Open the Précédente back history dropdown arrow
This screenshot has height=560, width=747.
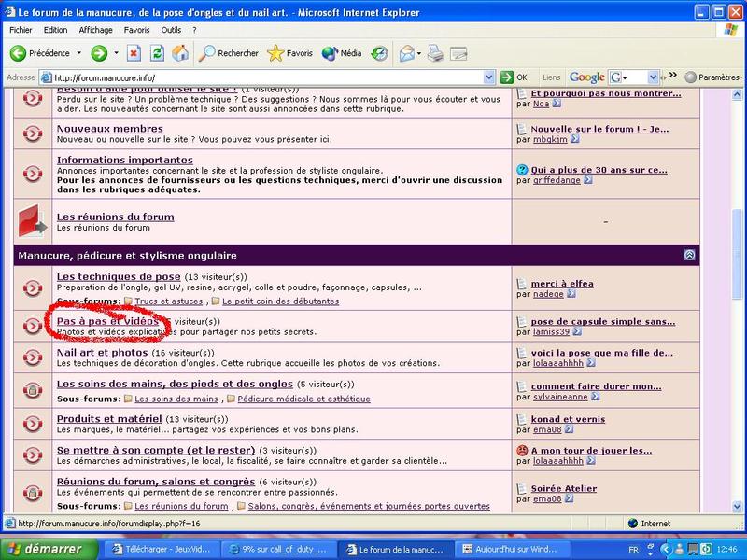79,53
